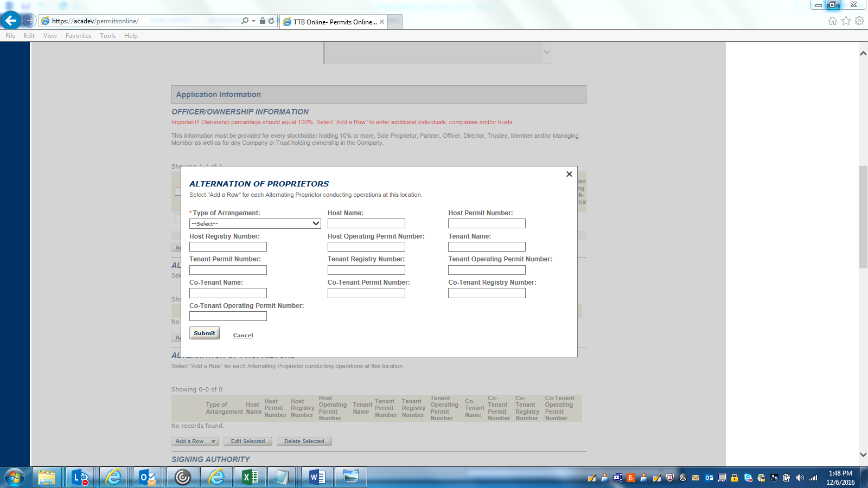Focus the Tenant Permit Number field
The image size is (868, 488).
coord(228,270)
